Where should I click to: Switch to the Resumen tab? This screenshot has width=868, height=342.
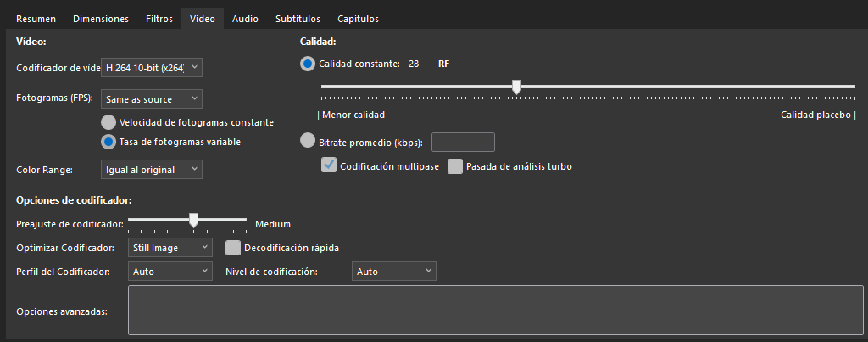(x=36, y=19)
